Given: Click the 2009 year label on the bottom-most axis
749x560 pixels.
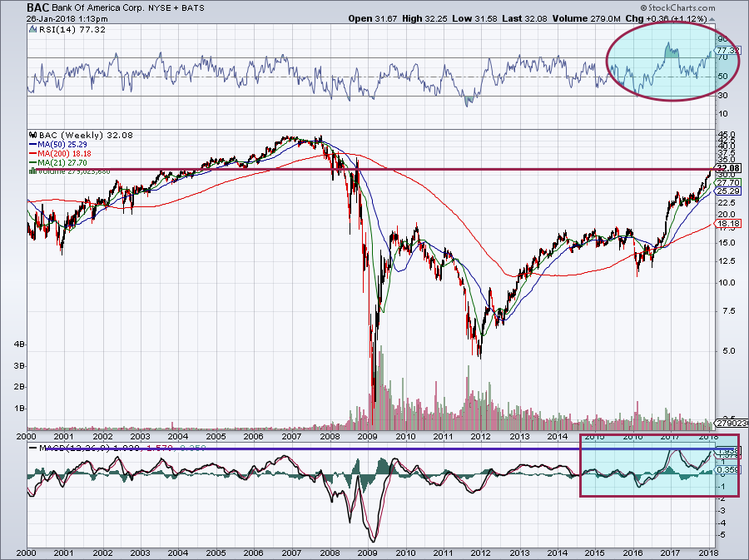Looking at the screenshot, I should coord(368,553).
